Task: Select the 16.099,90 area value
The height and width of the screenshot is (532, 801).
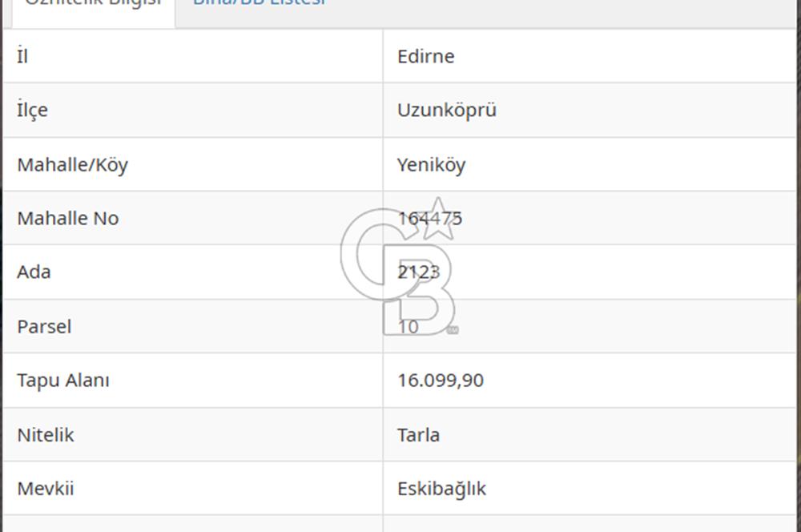Action: [440, 381]
